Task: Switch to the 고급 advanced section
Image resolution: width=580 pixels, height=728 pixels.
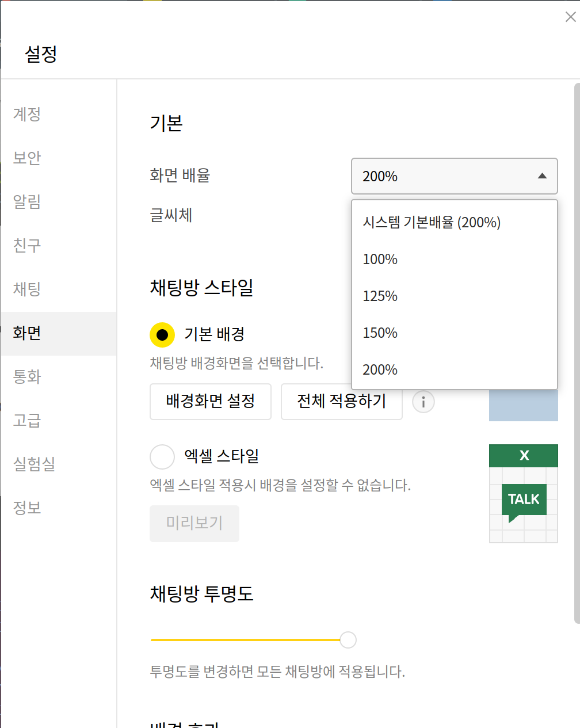Action: 26,421
